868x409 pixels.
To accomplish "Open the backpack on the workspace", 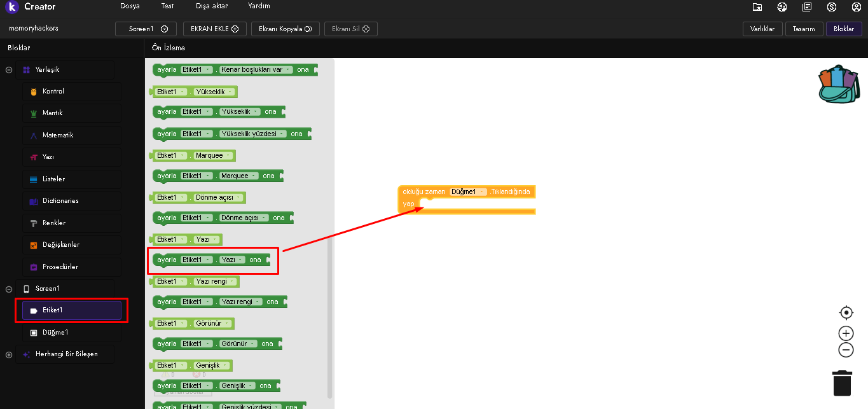I will pos(839,83).
